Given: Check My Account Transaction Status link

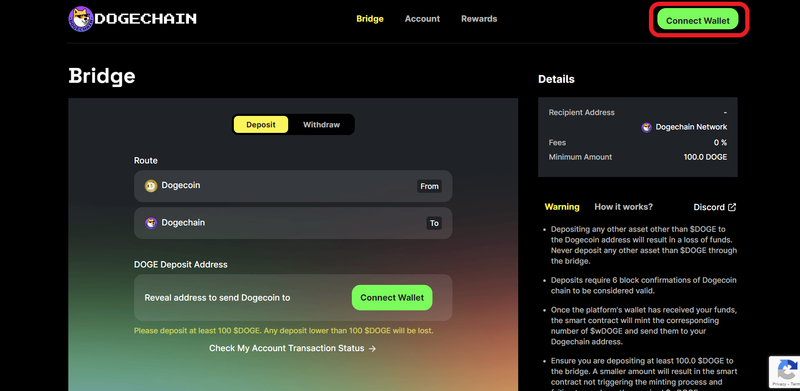Looking at the screenshot, I should [293, 348].
